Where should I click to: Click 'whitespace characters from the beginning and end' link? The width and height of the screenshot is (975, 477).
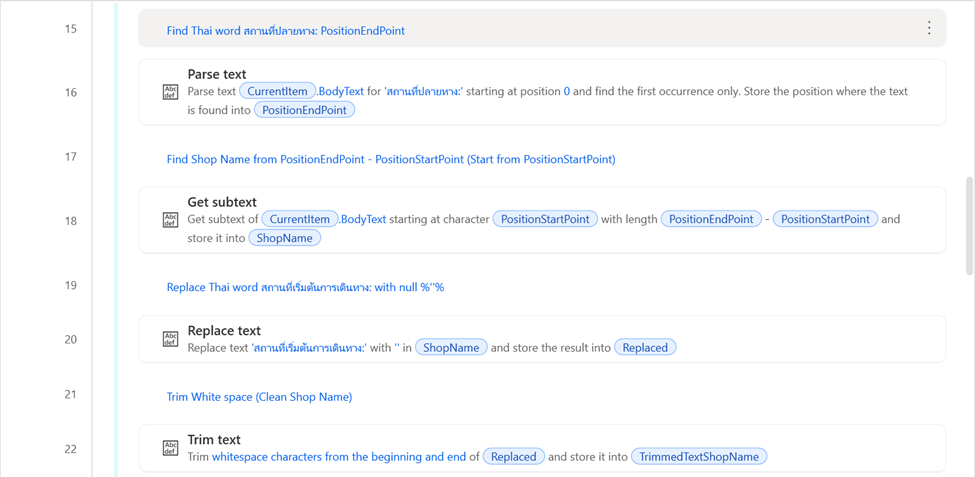click(x=339, y=456)
